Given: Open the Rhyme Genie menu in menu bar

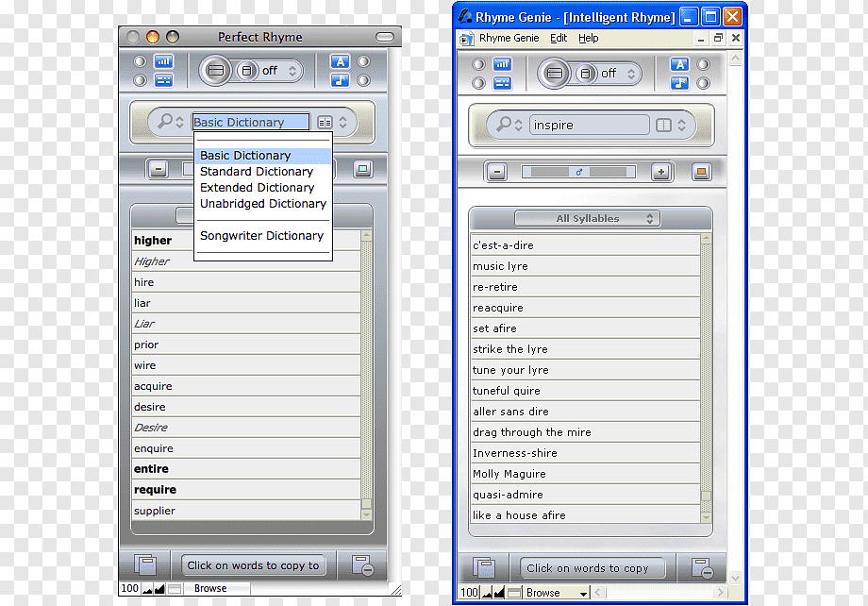Looking at the screenshot, I should [x=509, y=38].
